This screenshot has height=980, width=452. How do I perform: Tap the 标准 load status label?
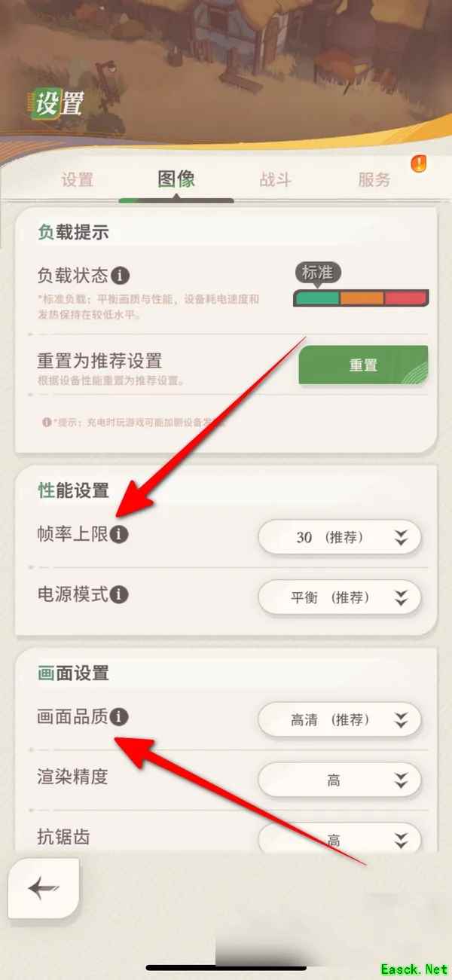coord(317,273)
